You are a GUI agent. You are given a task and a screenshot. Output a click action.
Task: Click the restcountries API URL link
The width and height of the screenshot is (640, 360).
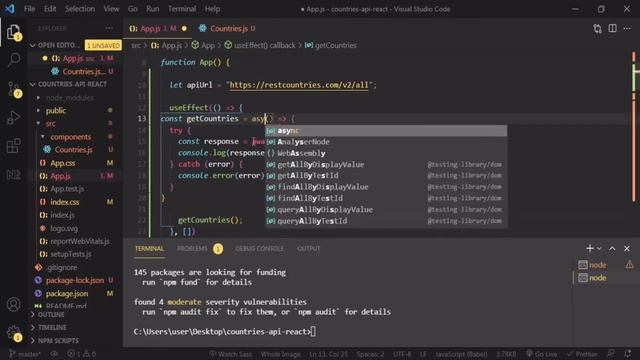(x=299, y=85)
